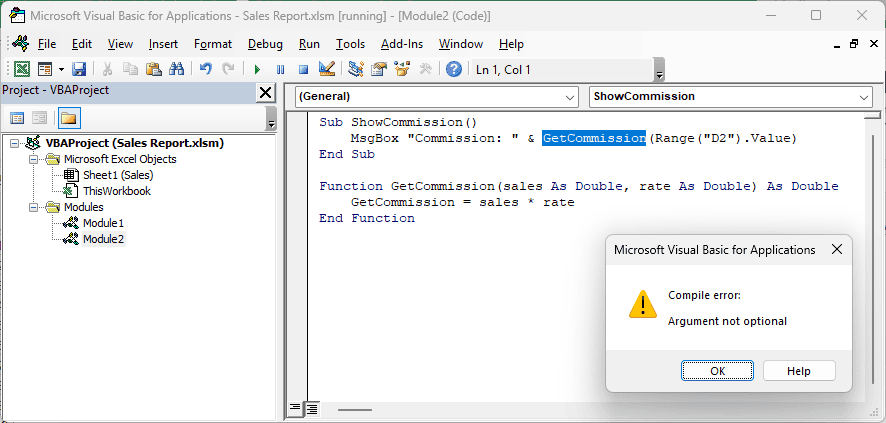The width and height of the screenshot is (886, 423).
Task: Collapse the VBAProject (Sales Report.xlsm) node
Action: tap(14, 143)
